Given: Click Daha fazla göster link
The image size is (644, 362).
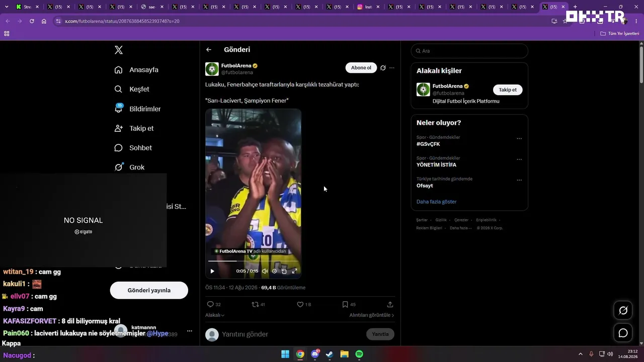Looking at the screenshot, I should click(x=437, y=202).
